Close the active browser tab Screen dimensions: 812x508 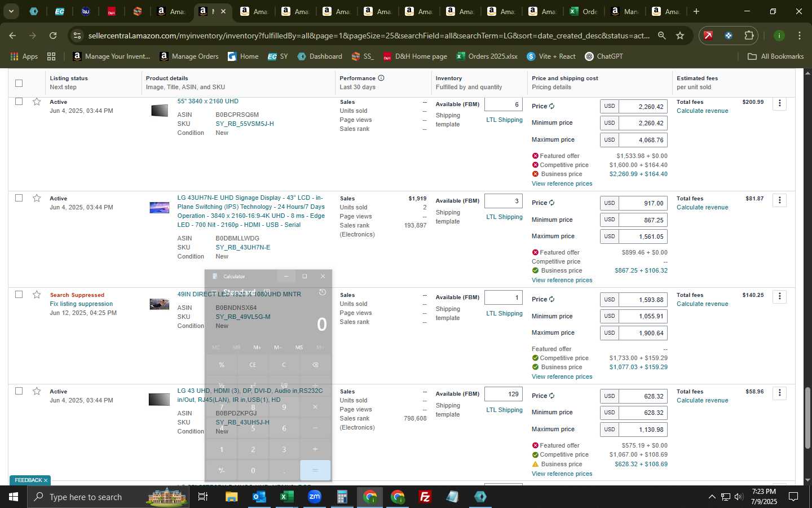223,11
